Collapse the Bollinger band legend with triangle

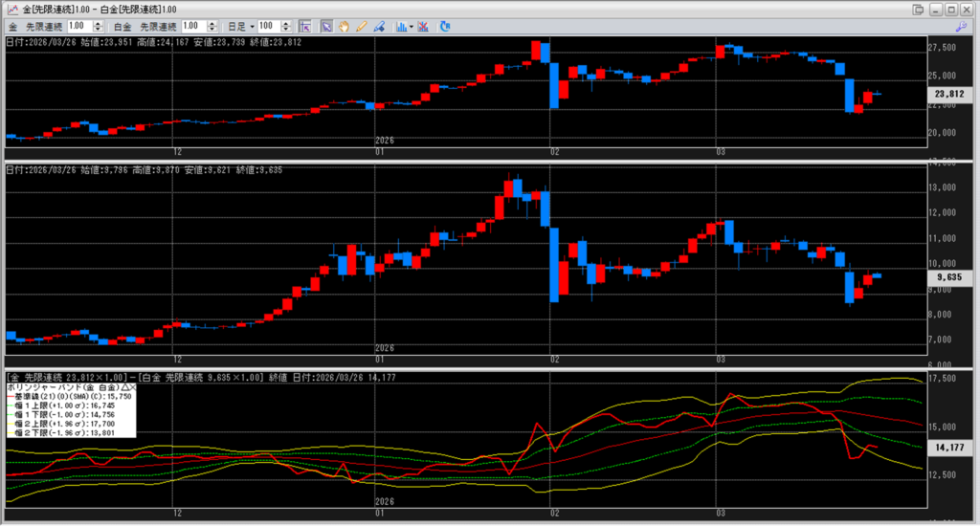pyautogui.click(x=123, y=387)
